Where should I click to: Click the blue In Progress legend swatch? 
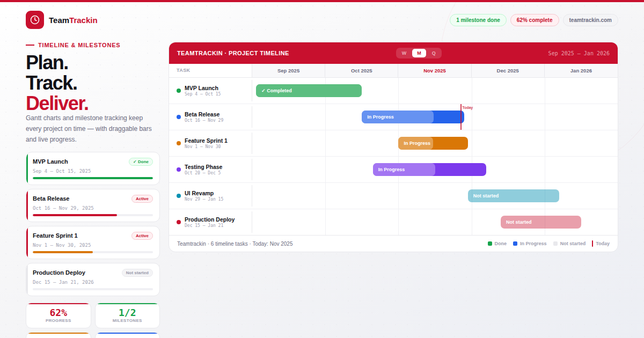515,244
